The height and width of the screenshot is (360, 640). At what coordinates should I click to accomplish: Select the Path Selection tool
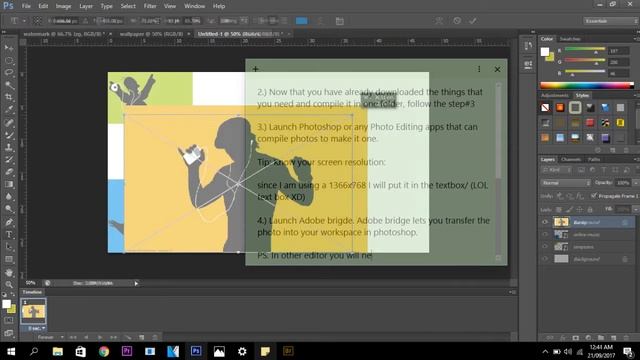pyautogui.click(x=9, y=247)
